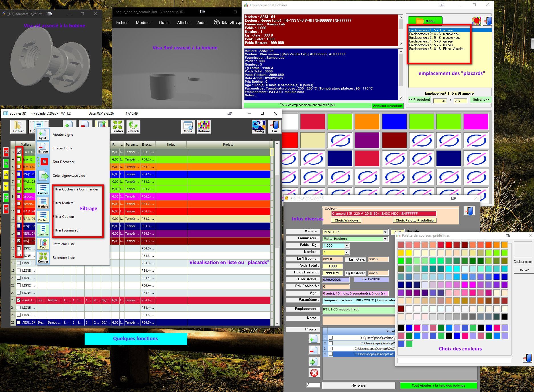Click the exit door icon in Emplacement et Bobines

tap(488, 21)
